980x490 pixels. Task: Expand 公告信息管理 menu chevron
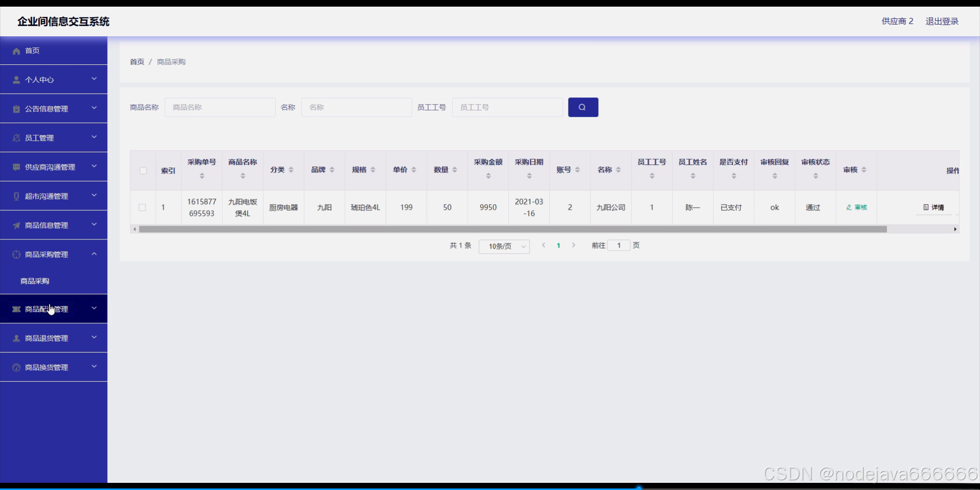94,108
